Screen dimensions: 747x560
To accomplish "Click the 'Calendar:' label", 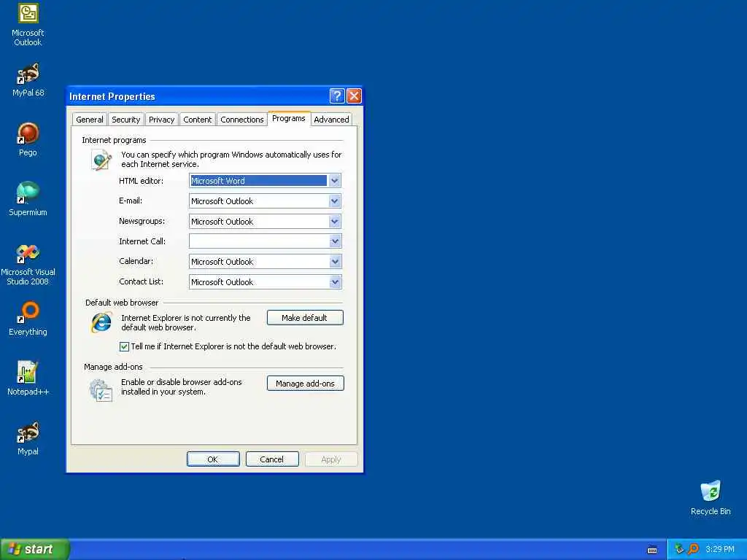I will [x=136, y=262].
